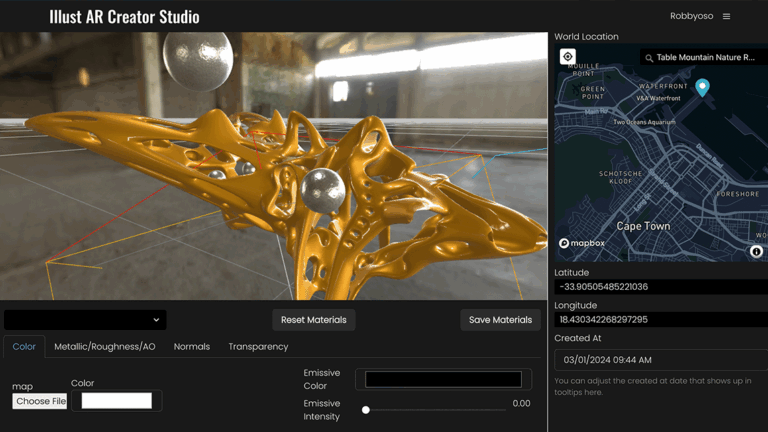Switch to the Transparency tab

pos(258,346)
